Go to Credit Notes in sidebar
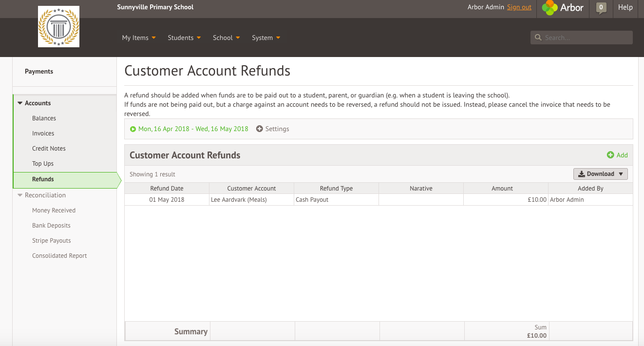644x346 pixels. 49,149
